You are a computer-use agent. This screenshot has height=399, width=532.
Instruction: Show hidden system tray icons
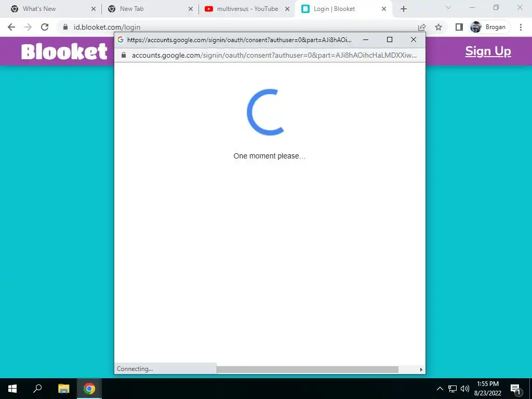(x=440, y=389)
